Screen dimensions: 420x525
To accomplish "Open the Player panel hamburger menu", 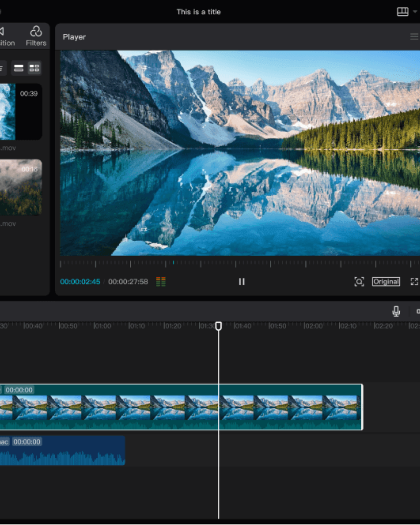I will click(x=414, y=37).
